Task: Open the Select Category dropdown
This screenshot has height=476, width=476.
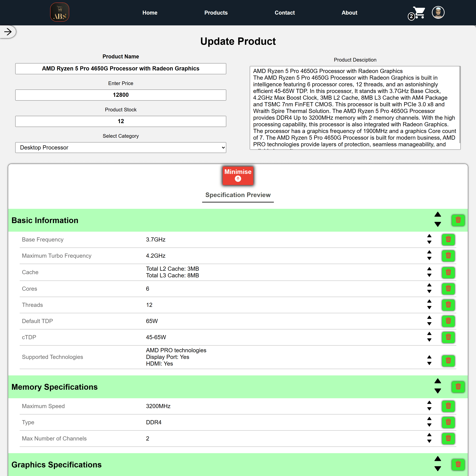Action: (121, 148)
